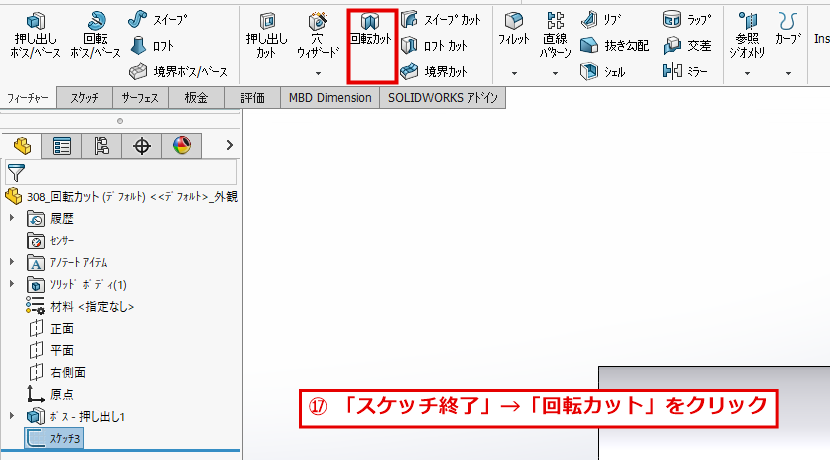Select the 境界ボス/ベース boundary boss tool
830x460 pixels.
(x=178, y=71)
